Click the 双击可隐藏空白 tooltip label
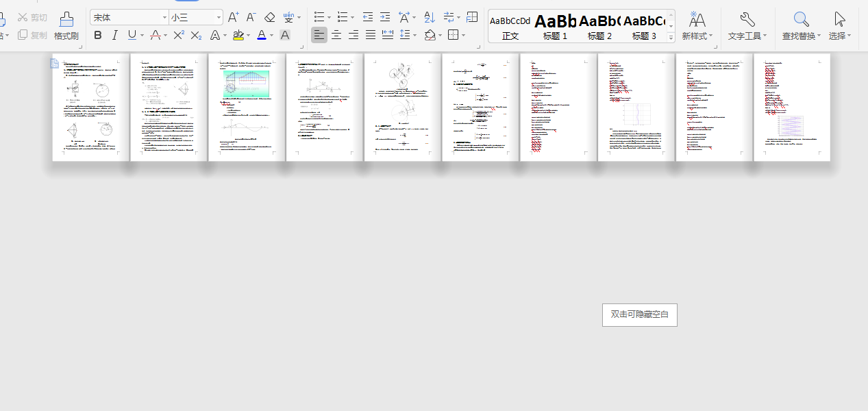868x411 pixels. 640,314
